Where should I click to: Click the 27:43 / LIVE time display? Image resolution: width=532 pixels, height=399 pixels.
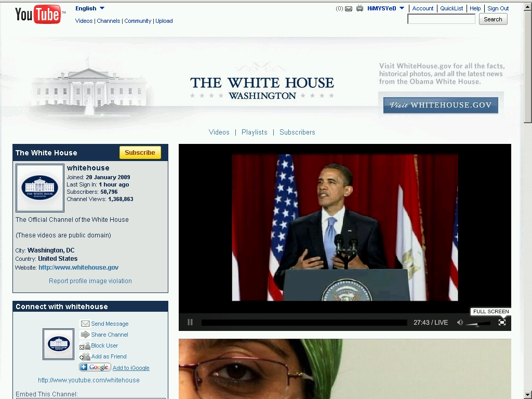pos(431,323)
